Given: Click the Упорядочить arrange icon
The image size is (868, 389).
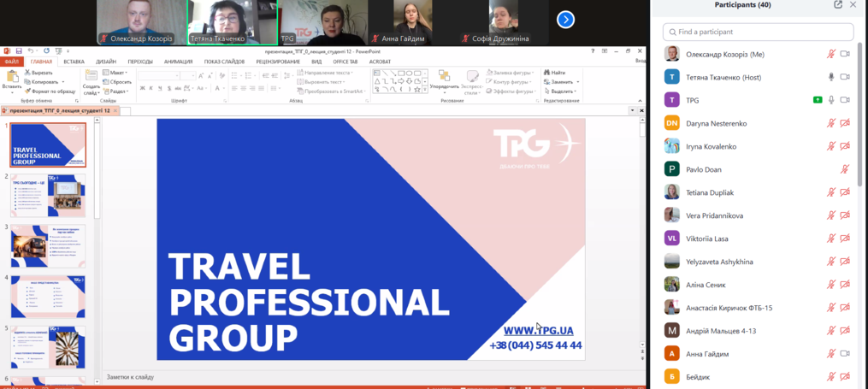Looking at the screenshot, I should point(443,76).
